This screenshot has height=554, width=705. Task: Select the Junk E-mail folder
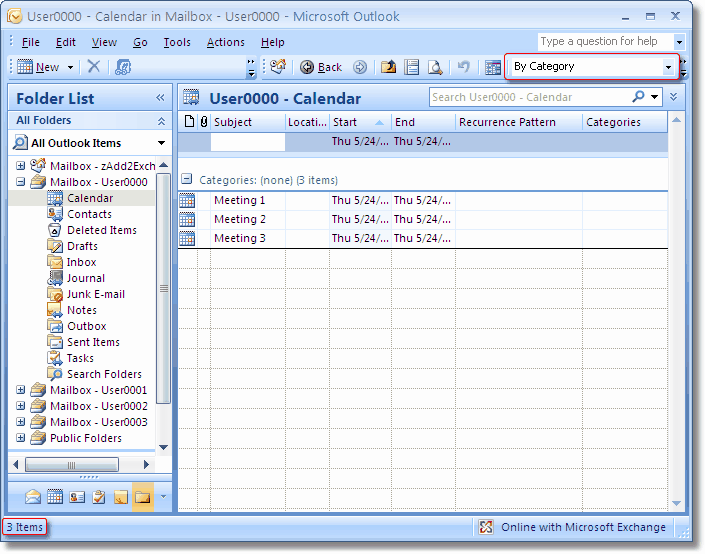click(96, 294)
